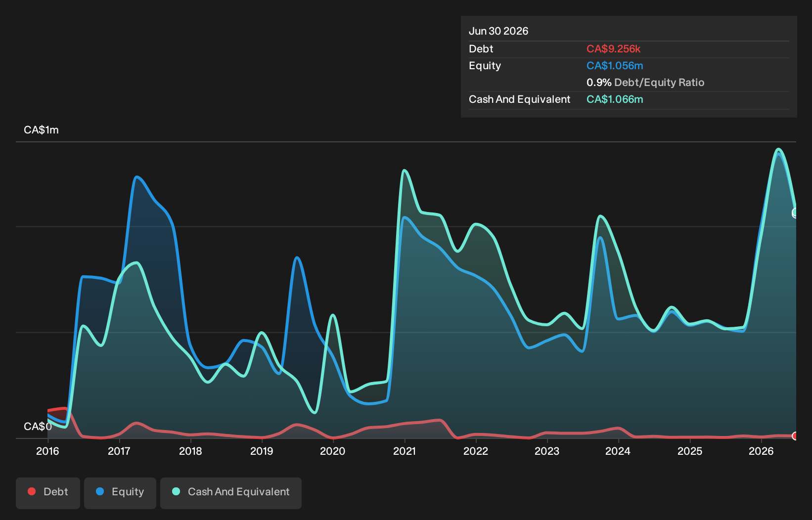Click the 2016 x-axis label
Image resolution: width=812 pixels, height=520 pixels.
pos(47,451)
